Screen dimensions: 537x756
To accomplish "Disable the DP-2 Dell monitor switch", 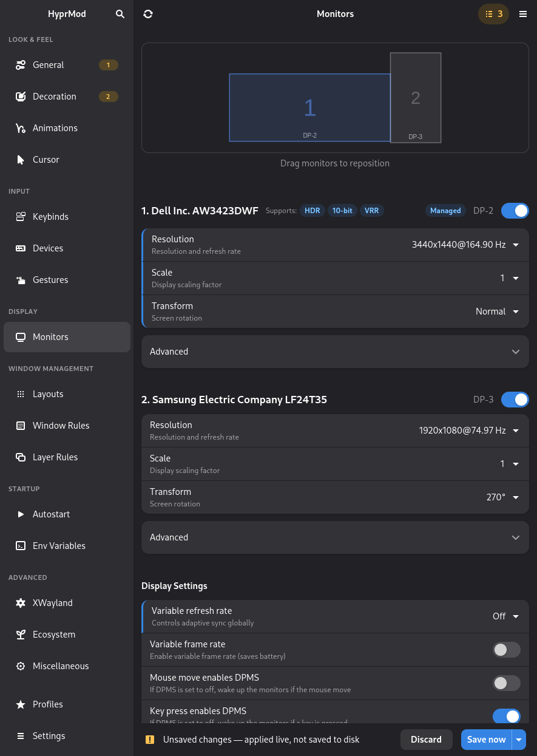I will tap(515, 211).
